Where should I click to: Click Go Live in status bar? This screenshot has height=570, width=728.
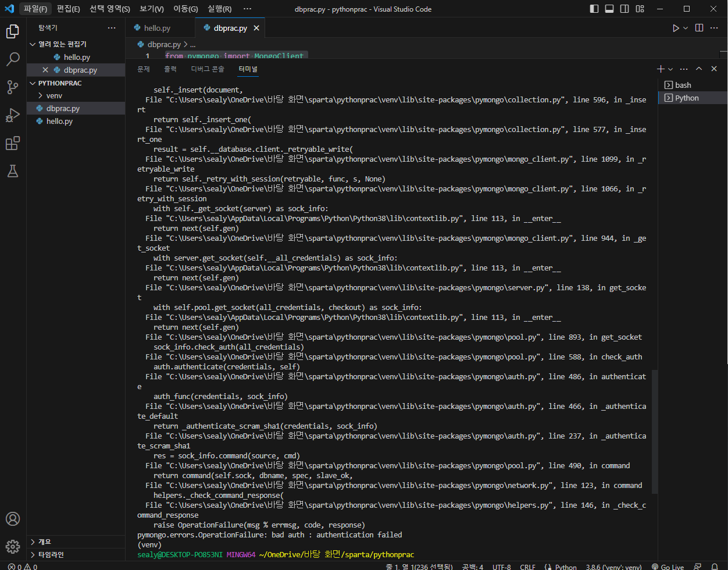668,567
